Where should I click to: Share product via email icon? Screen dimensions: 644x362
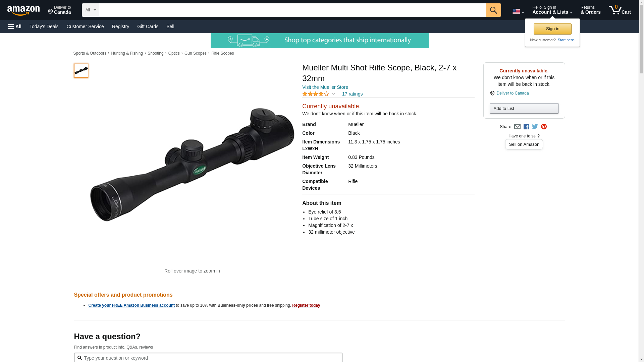517,127
